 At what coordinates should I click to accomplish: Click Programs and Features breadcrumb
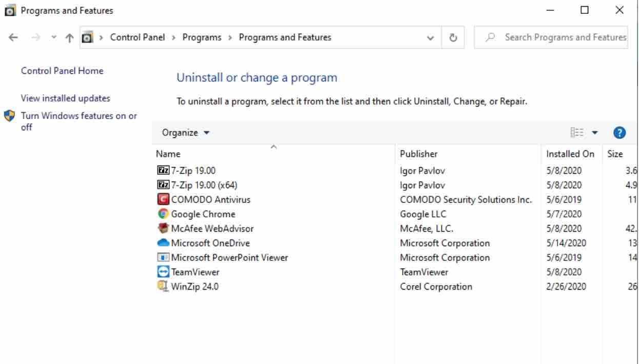click(x=285, y=37)
